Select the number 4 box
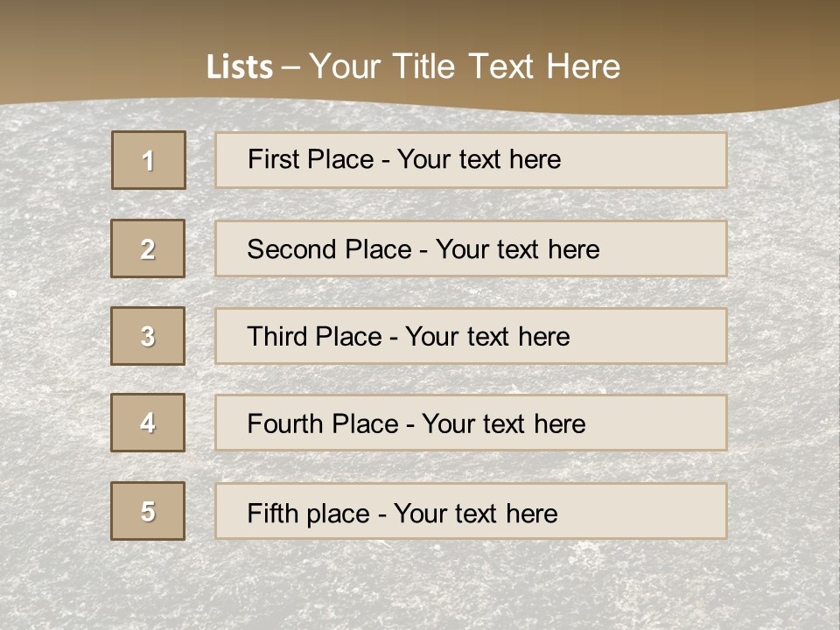The width and height of the screenshot is (840, 630). pyautogui.click(x=148, y=423)
